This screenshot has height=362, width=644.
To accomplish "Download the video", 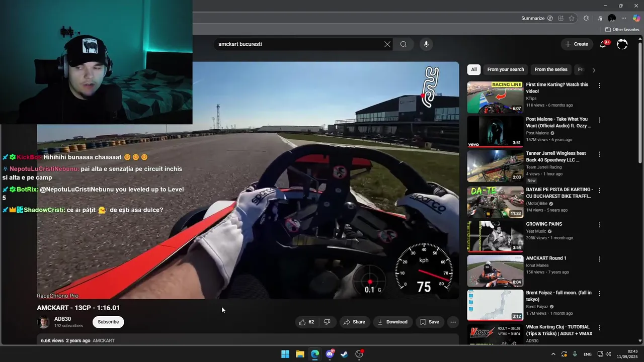I will pos(392,322).
